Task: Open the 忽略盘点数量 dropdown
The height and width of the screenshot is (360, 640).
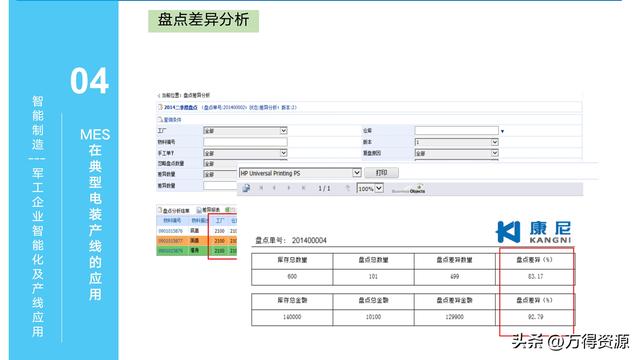Action: click(220, 163)
